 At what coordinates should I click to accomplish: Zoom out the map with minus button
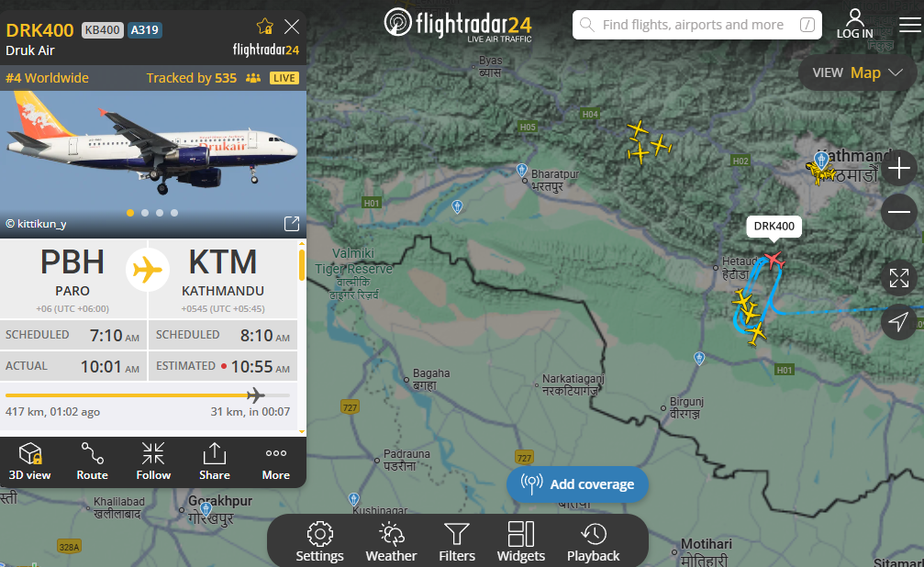[898, 212]
